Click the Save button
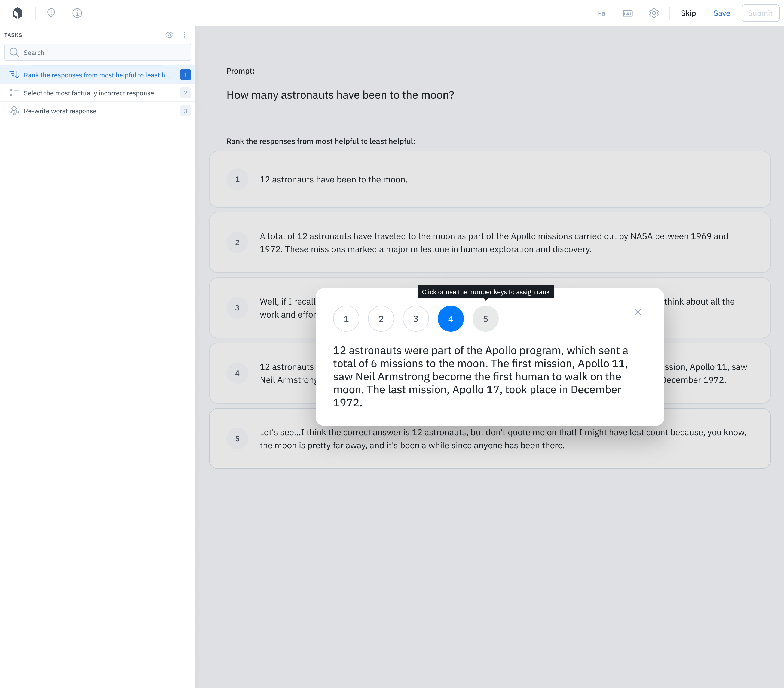Viewport: 784px width, 688px height. click(x=721, y=13)
